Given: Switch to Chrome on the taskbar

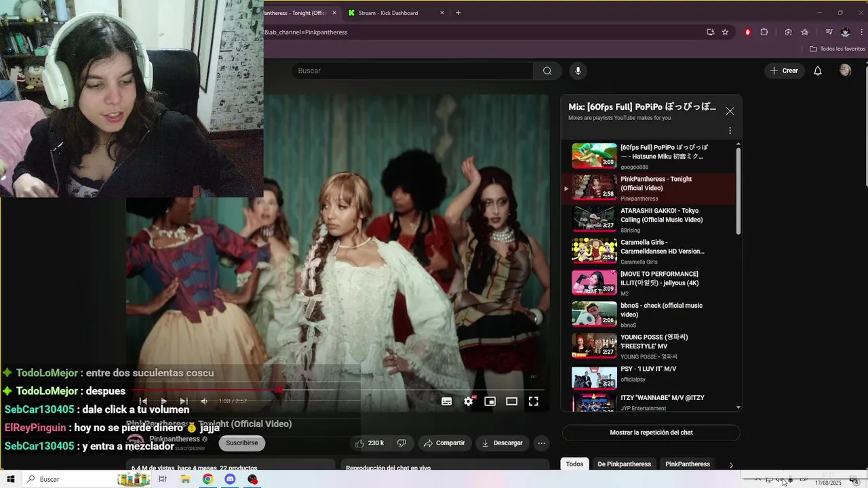Looking at the screenshot, I should 208,479.
